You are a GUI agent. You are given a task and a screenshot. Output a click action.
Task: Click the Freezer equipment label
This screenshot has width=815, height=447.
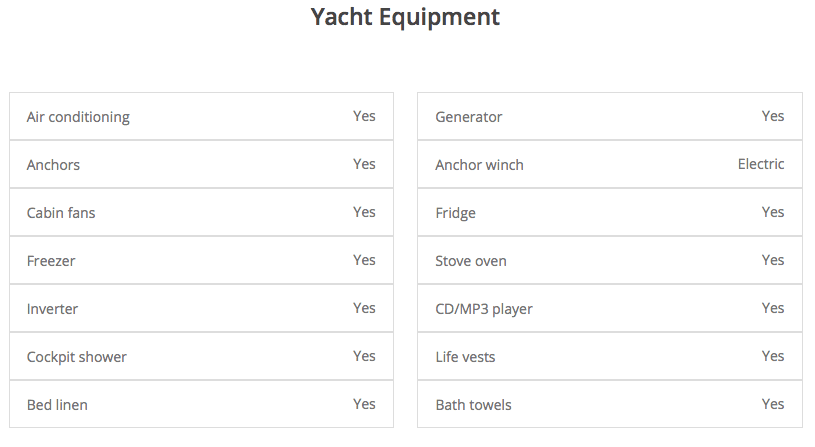[51, 261]
